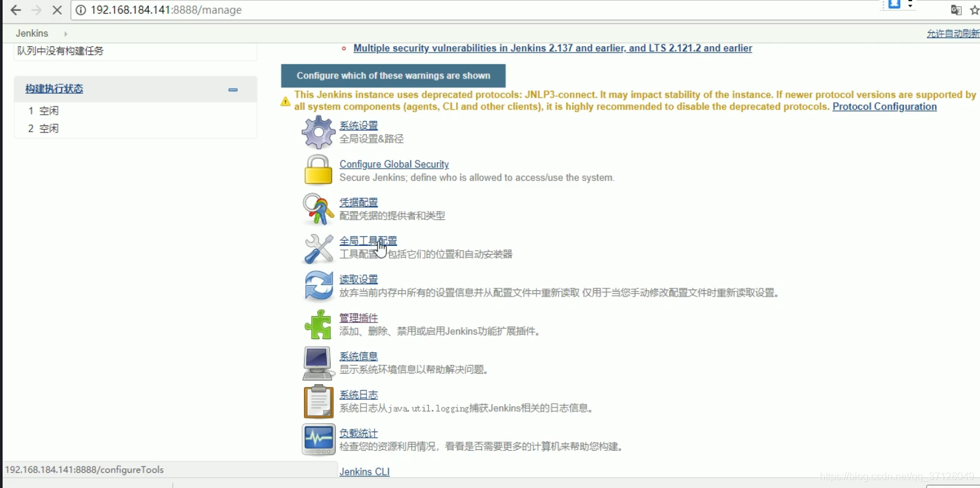980x488 pixels.
Task: Expand the Jenkins breadcrumb arrow menu
Action: (x=65, y=34)
